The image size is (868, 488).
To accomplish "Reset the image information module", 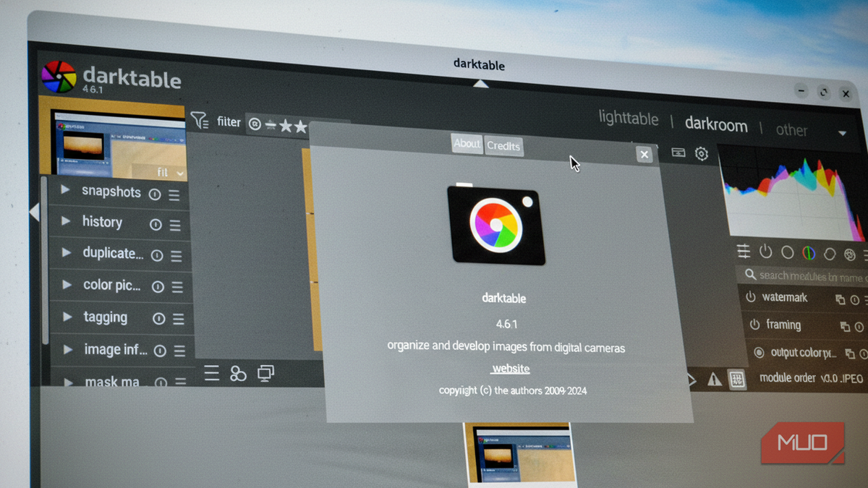I will (x=160, y=351).
